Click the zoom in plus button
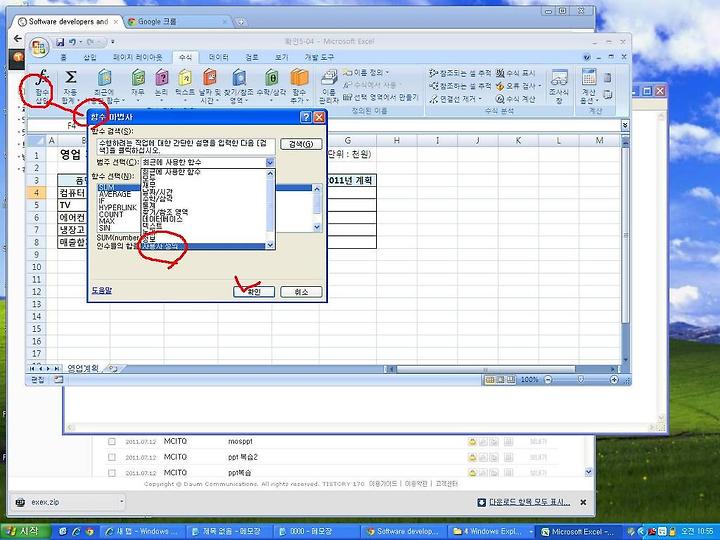The width and height of the screenshot is (720, 540). pos(614,380)
